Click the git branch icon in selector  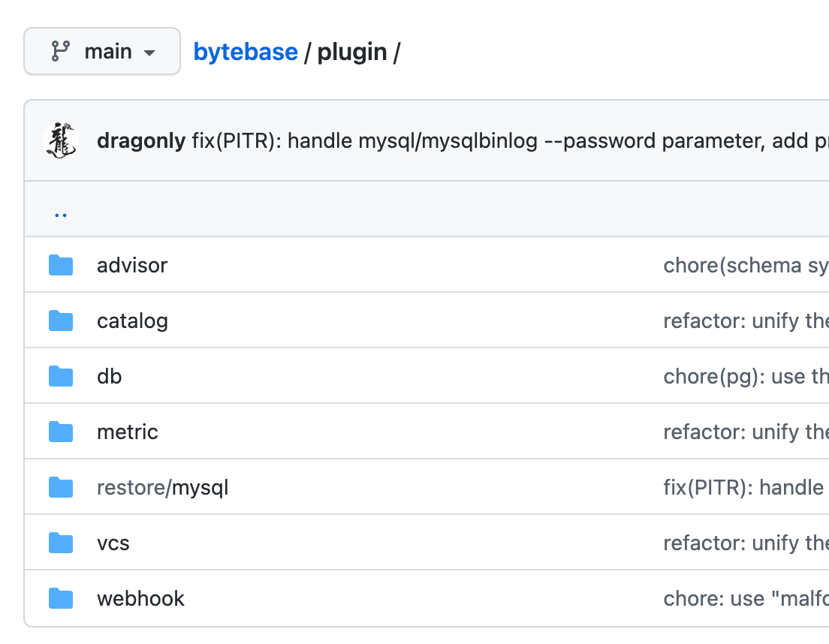pos(60,51)
